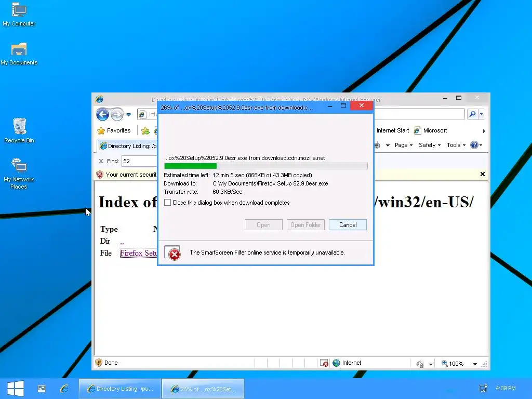
Task: Click the parent directory '..' link
Action: (122, 242)
